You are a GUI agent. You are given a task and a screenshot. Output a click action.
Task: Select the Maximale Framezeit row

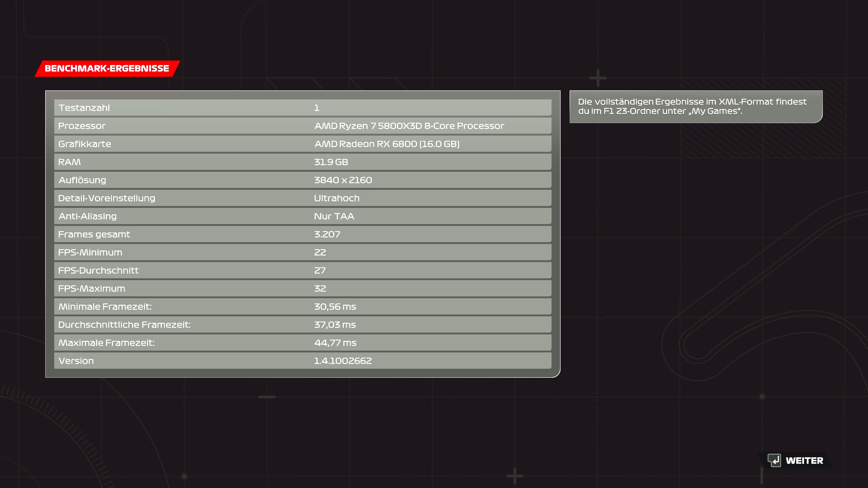[x=302, y=343]
